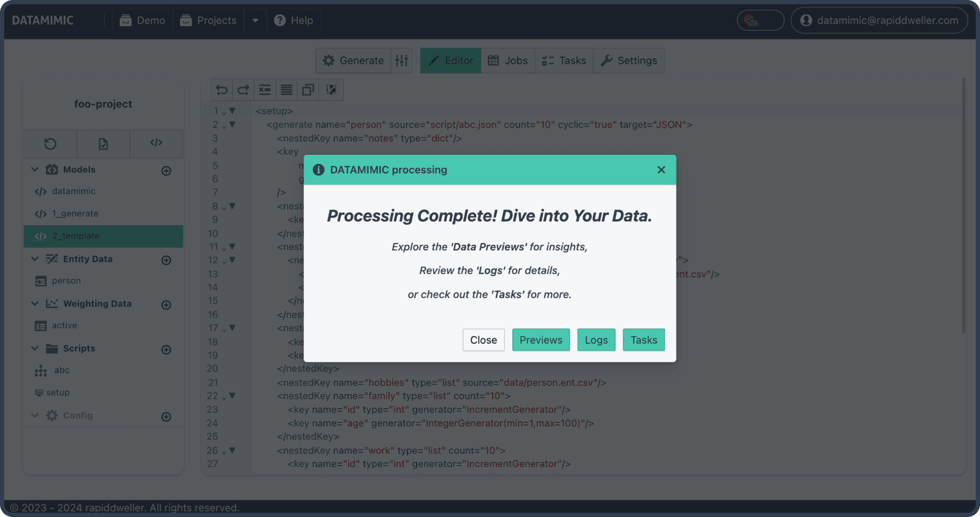The width and height of the screenshot is (980, 517).
Task: Click the undo icon in editor toolbar
Action: click(222, 90)
